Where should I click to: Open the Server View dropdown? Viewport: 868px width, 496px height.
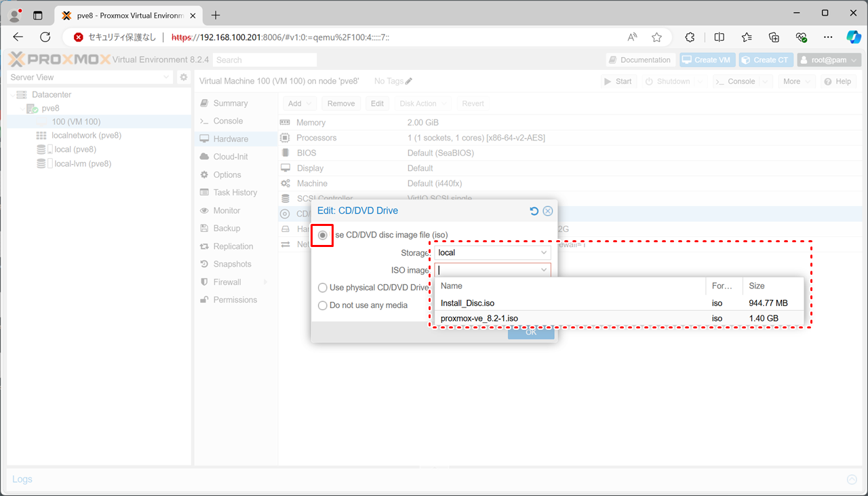pos(90,77)
